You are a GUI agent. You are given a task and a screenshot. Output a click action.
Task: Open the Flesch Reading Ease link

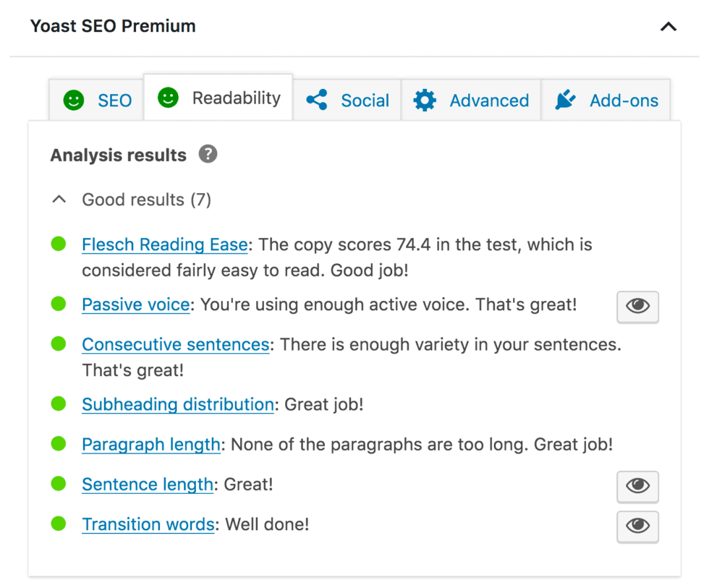(164, 244)
